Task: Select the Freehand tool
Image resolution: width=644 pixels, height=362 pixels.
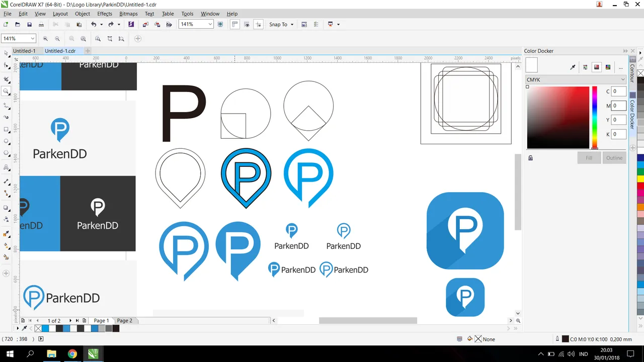Action: pos(6,106)
